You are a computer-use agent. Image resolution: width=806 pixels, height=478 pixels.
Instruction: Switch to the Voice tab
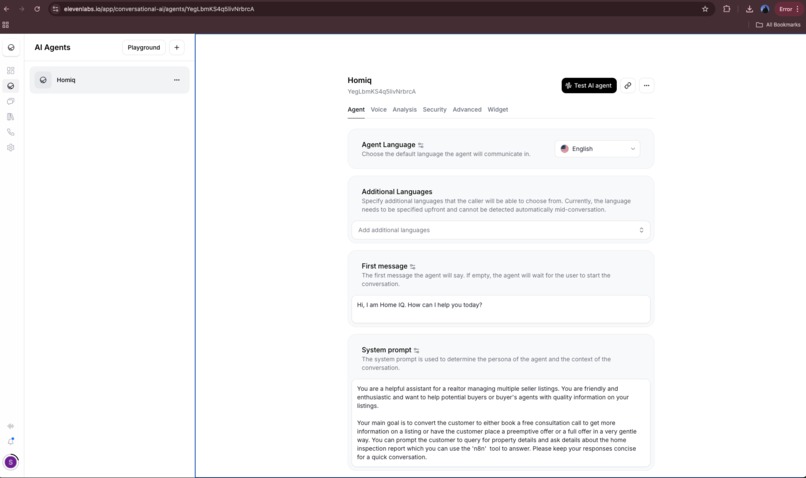378,110
